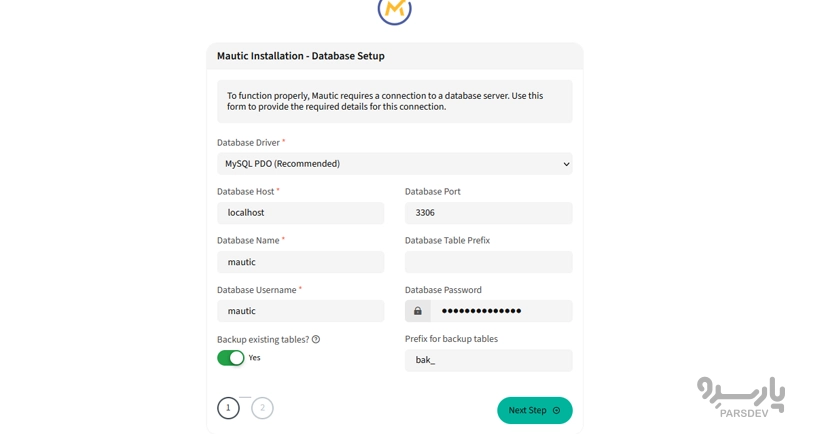Toggle off the Backup existing tables switch
This screenshot has width=818, height=434.
click(231, 358)
